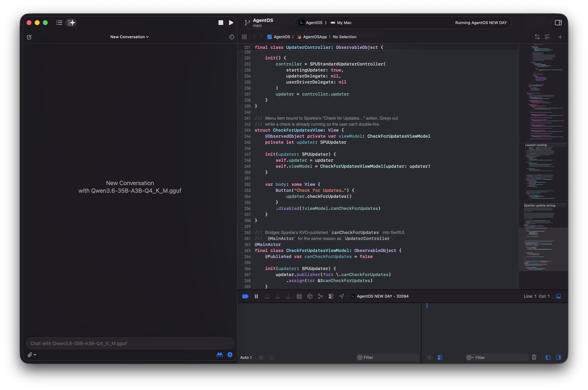
Task: Click line number 243 gutter
Action: click(x=247, y=130)
